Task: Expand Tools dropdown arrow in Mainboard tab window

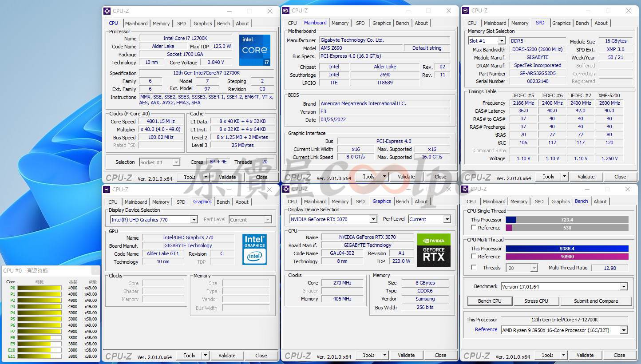Action: pos(384,177)
